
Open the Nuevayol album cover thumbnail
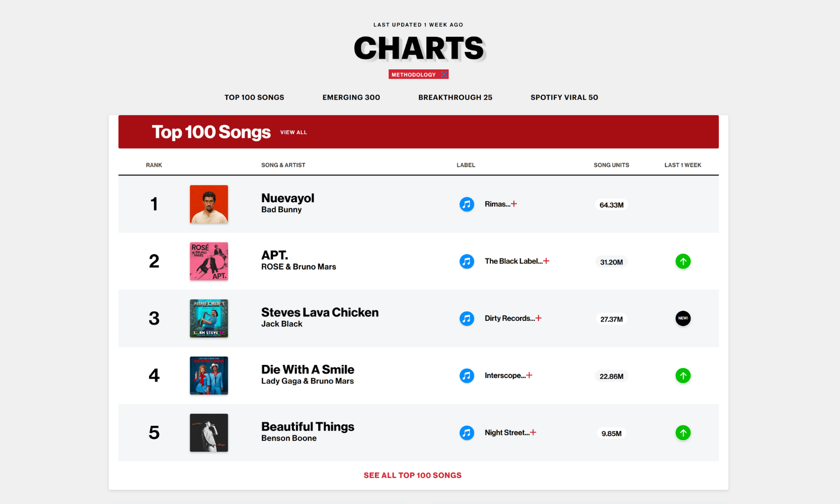pos(209,204)
